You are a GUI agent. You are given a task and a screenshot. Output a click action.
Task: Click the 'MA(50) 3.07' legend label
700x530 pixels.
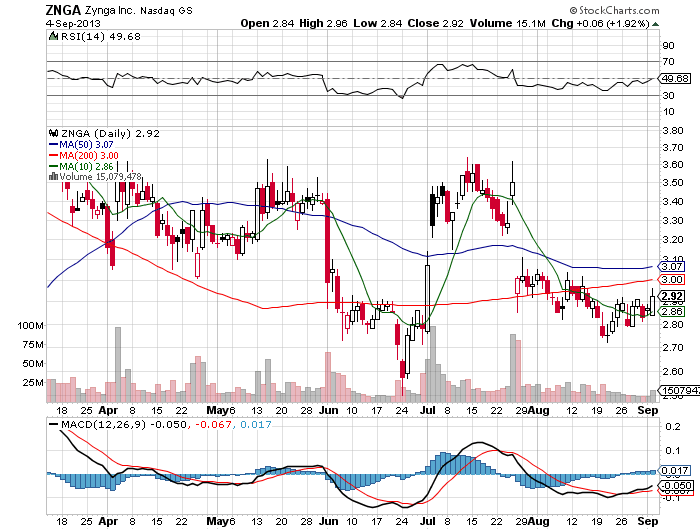click(x=86, y=144)
